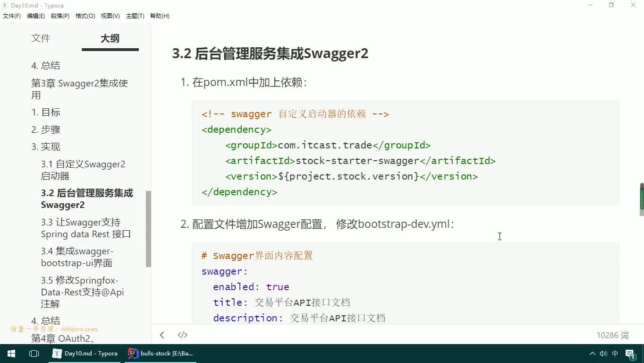The height and width of the screenshot is (363, 644).
Task: Switch to the 文件 sidebar tab
Action: (41, 38)
